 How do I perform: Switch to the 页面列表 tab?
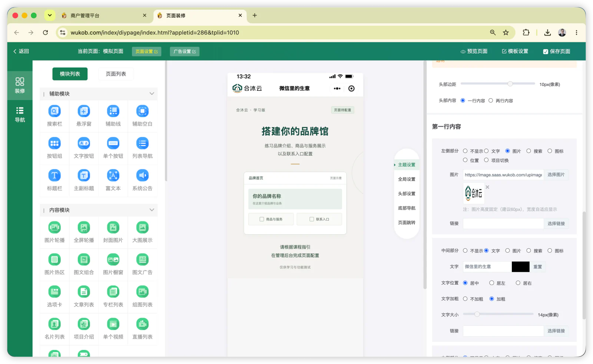[x=116, y=74]
